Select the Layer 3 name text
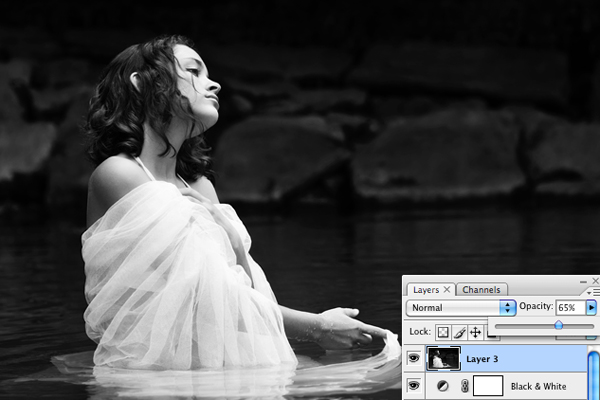 [x=482, y=359]
